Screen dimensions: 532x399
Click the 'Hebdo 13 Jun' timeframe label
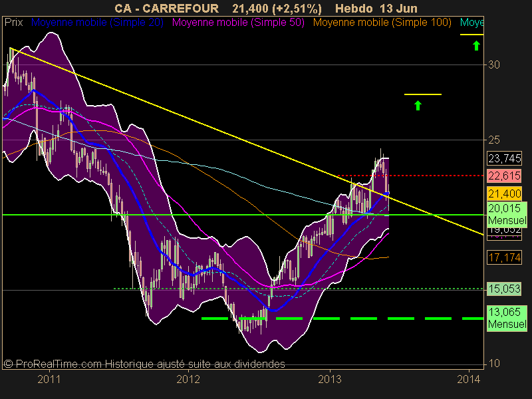(376, 8)
